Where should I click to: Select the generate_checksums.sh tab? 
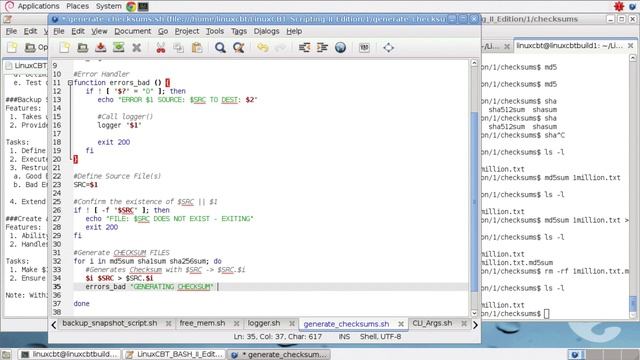[x=346, y=324]
